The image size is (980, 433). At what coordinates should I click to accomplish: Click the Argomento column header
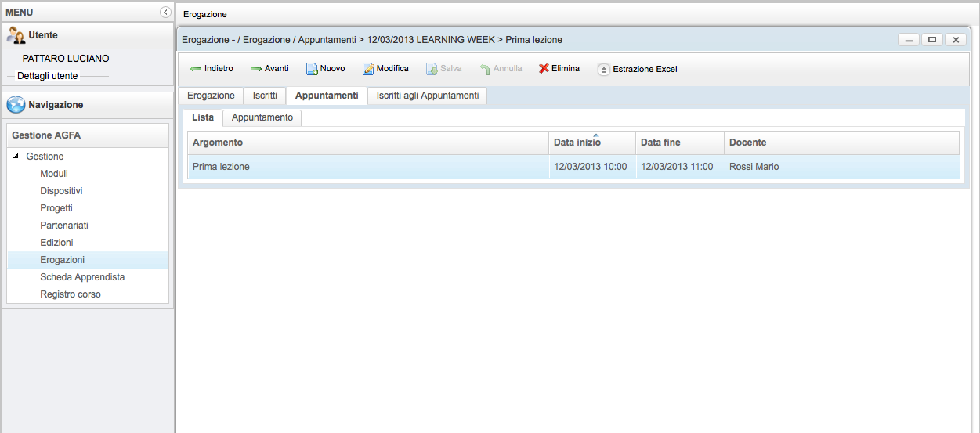(218, 143)
